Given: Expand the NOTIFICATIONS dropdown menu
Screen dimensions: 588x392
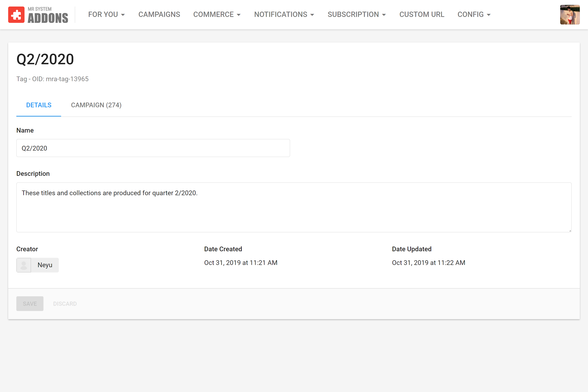Looking at the screenshot, I should pos(284,14).
